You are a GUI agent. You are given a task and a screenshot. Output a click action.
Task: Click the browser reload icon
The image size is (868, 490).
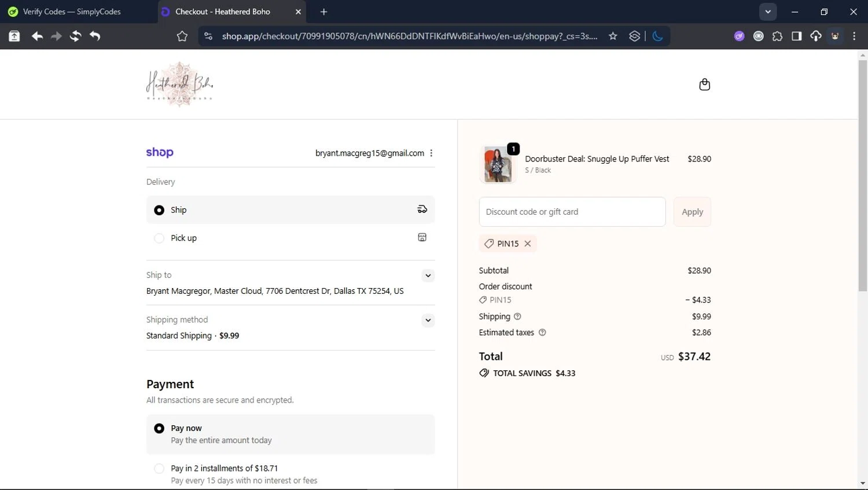click(75, 36)
